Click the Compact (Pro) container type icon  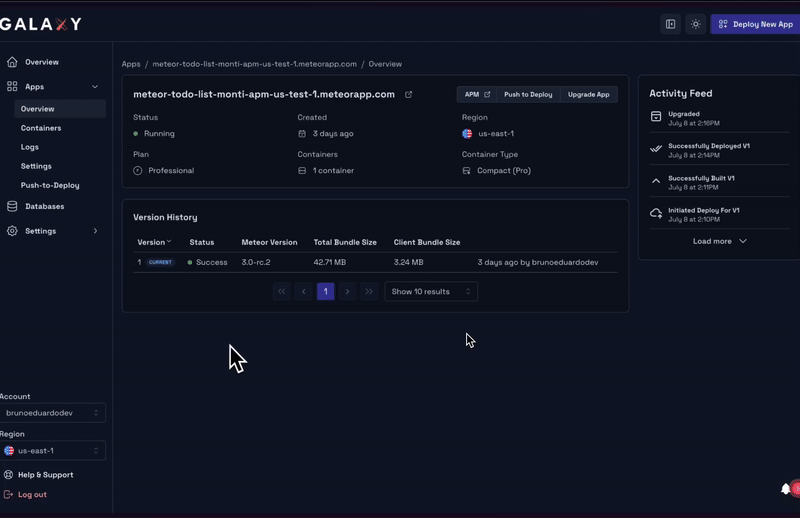click(466, 170)
